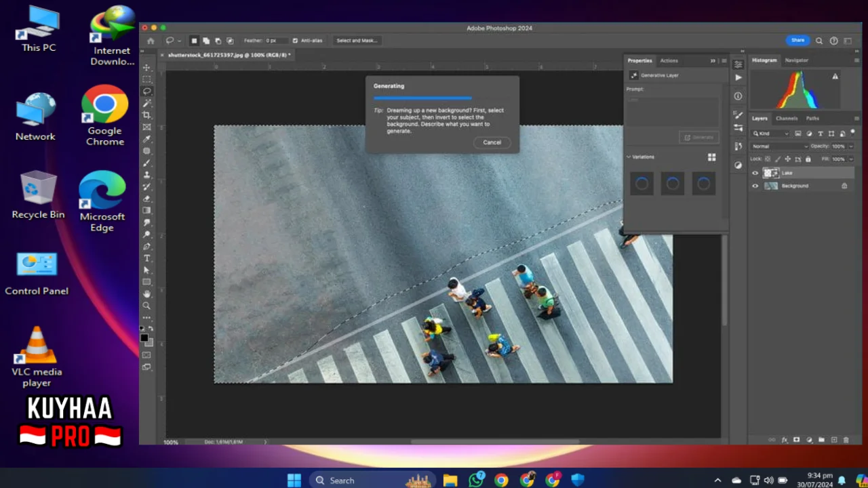Select the Brush tool
The width and height of the screenshot is (868, 488).
click(x=146, y=163)
